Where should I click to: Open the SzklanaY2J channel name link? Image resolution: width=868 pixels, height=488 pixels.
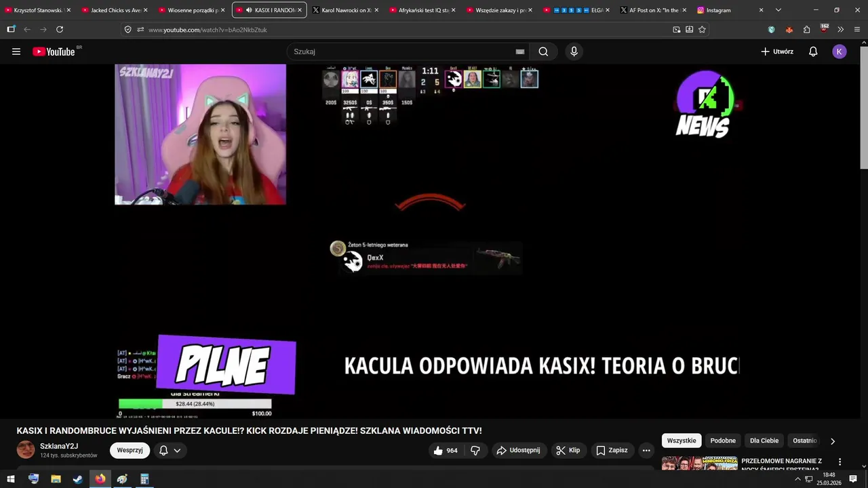pyautogui.click(x=59, y=446)
